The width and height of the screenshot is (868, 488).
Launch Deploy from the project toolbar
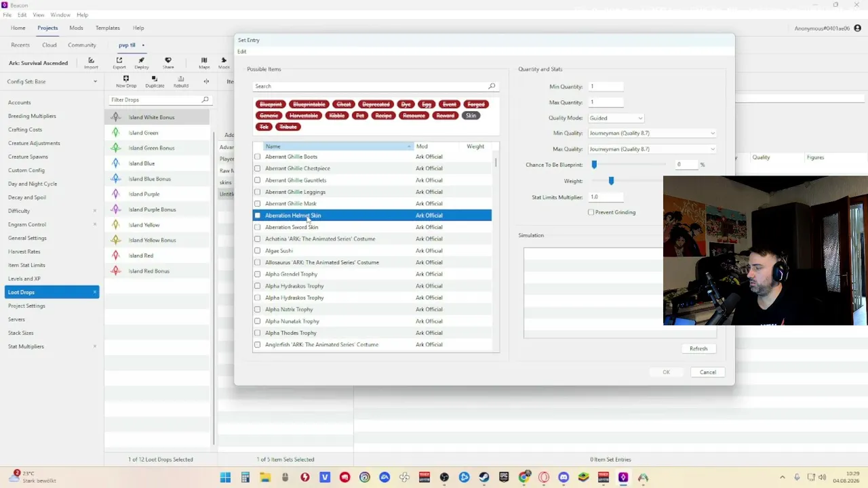[x=142, y=63]
